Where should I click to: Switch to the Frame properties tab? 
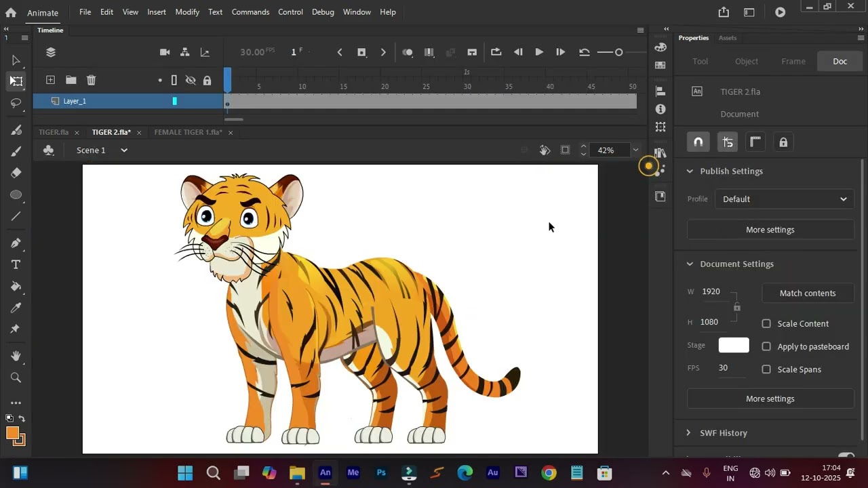coord(793,61)
